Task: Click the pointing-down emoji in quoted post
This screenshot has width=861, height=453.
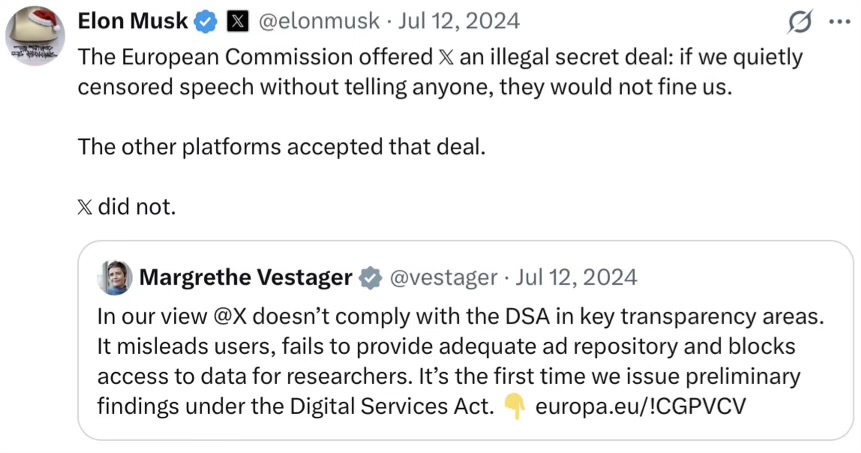Action: 514,407
